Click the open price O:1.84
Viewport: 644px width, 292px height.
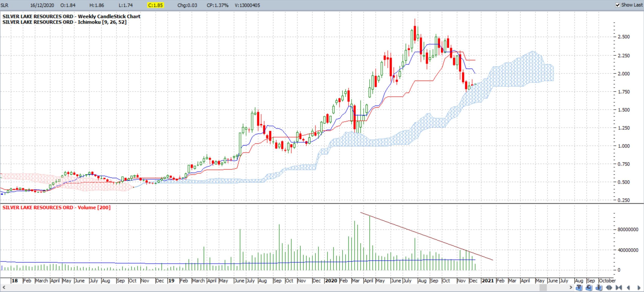pos(68,5)
